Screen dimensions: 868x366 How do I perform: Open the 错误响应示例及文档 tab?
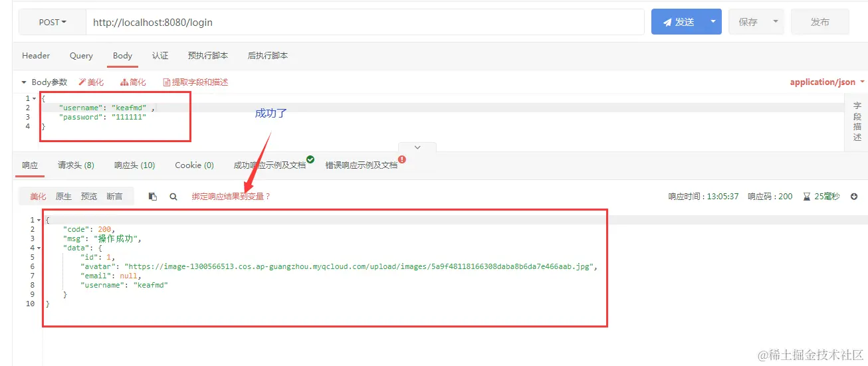click(361, 165)
